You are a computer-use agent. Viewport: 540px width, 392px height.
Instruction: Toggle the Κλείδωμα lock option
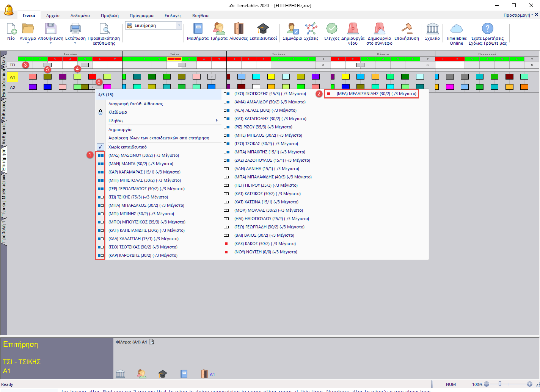pyautogui.click(x=118, y=112)
